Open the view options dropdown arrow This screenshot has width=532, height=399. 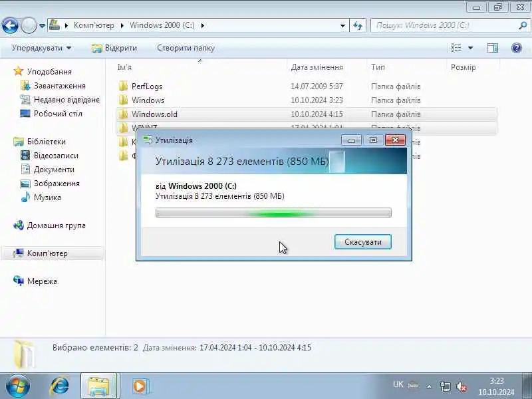pos(471,48)
